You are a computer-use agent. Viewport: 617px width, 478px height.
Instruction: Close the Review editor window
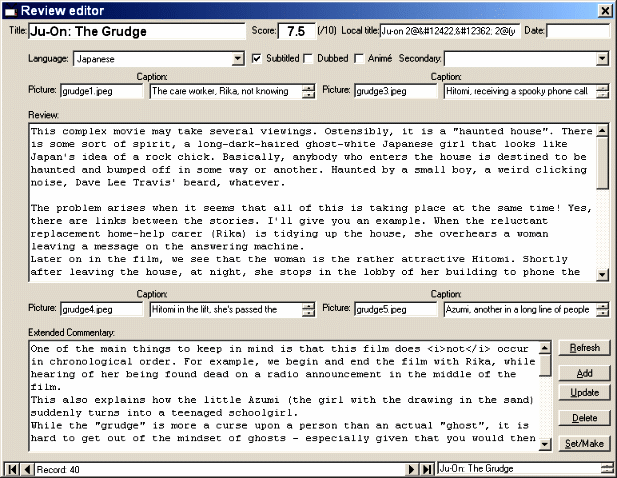pos(605,11)
